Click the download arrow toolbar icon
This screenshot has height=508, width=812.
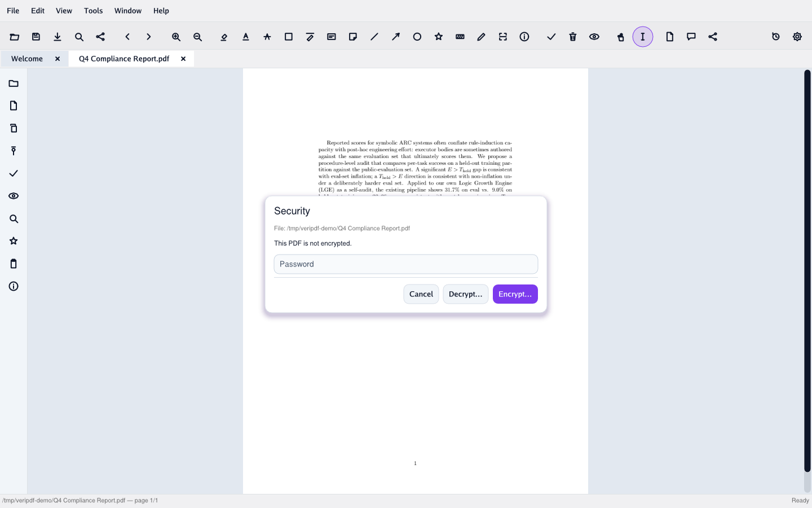point(58,37)
